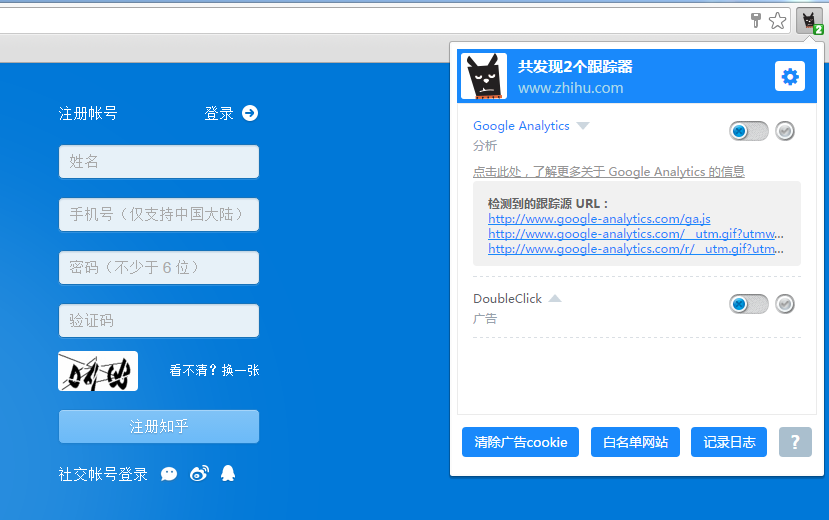Click the 白名单网站 button

pos(635,442)
